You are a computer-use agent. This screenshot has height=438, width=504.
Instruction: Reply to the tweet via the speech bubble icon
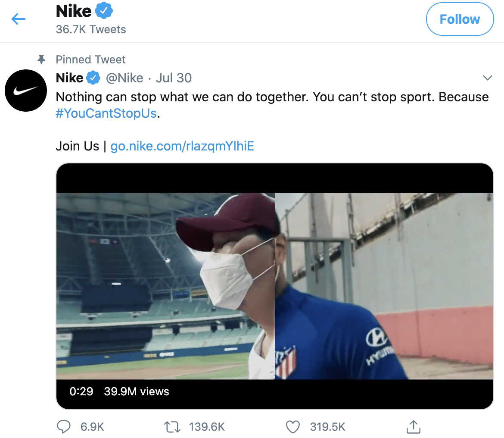click(x=64, y=427)
